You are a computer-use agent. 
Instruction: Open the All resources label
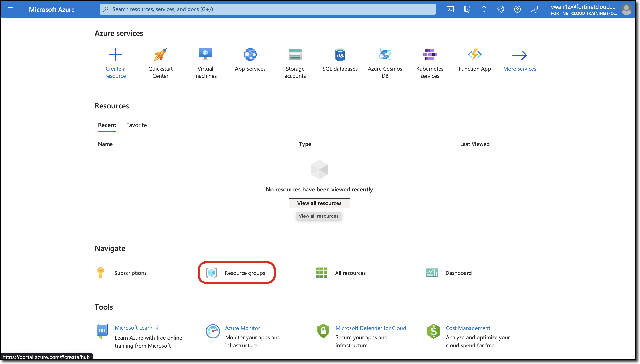point(350,273)
